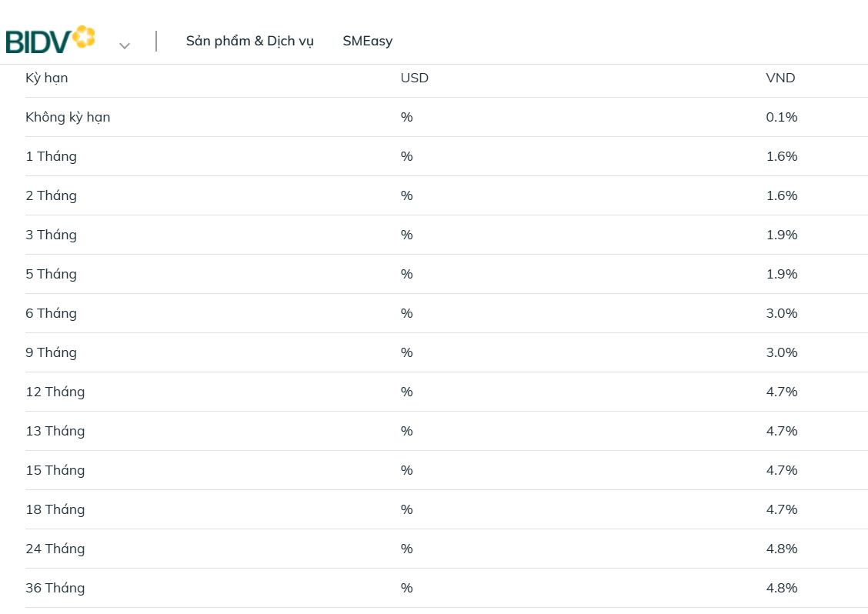Viewport: 868px width, 614px height.
Task: Click the USD column header
Action: point(414,78)
